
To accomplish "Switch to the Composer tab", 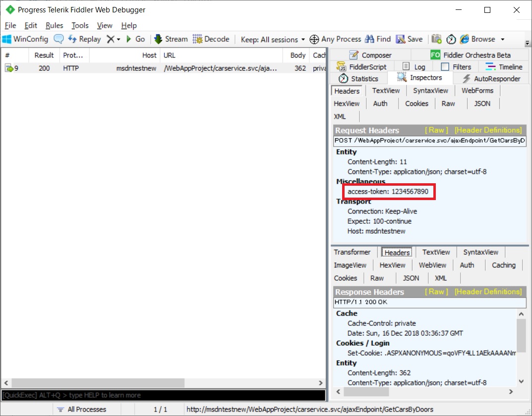I will [x=370, y=55].
